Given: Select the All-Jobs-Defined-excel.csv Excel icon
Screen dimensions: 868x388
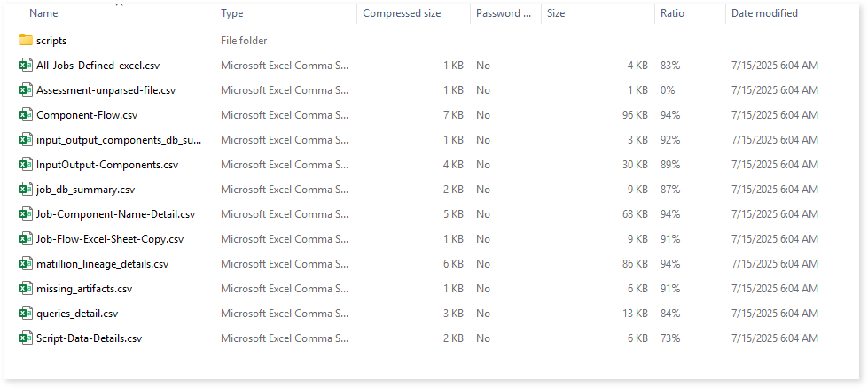Looking at the screenshot, I should click(26, 66).
